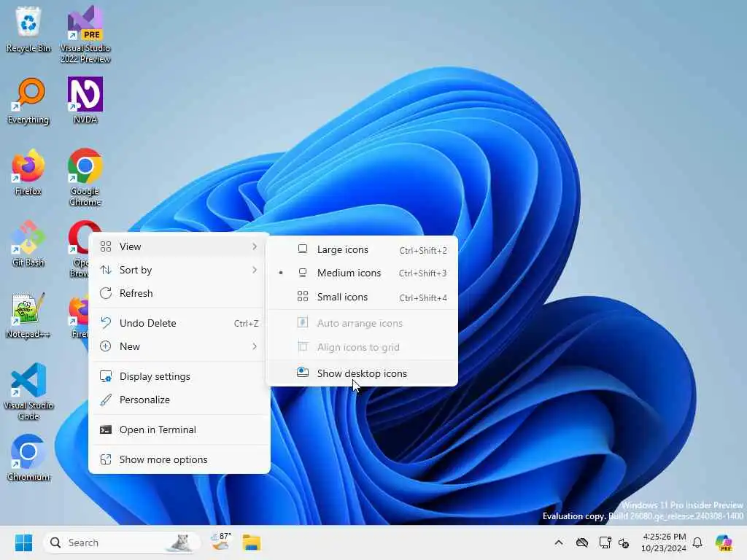Expand the New submenu
747x560 pixels.
pos(179,346)
